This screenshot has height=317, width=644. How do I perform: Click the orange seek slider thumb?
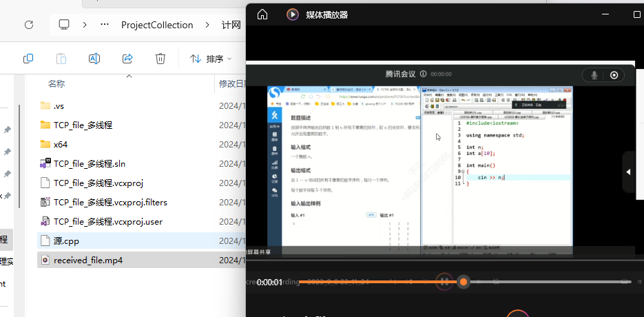click(464, 282)
